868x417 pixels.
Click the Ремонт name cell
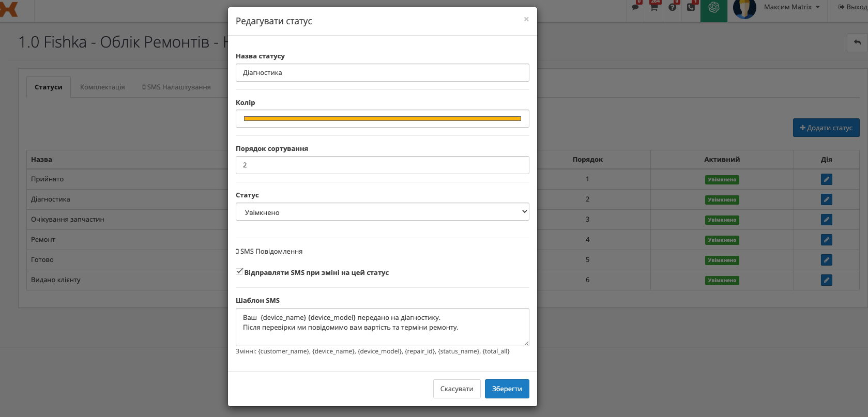pos(43,240)
